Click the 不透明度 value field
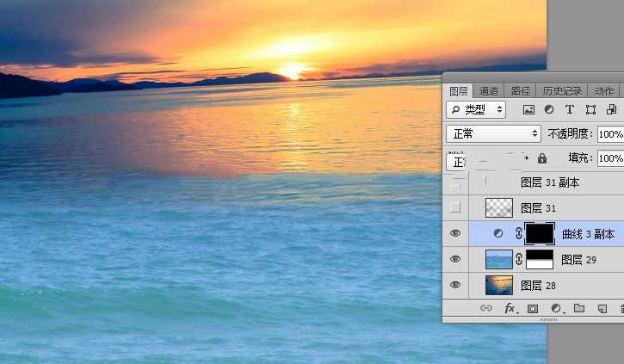 pyautogui.click(x=610, y=134)
